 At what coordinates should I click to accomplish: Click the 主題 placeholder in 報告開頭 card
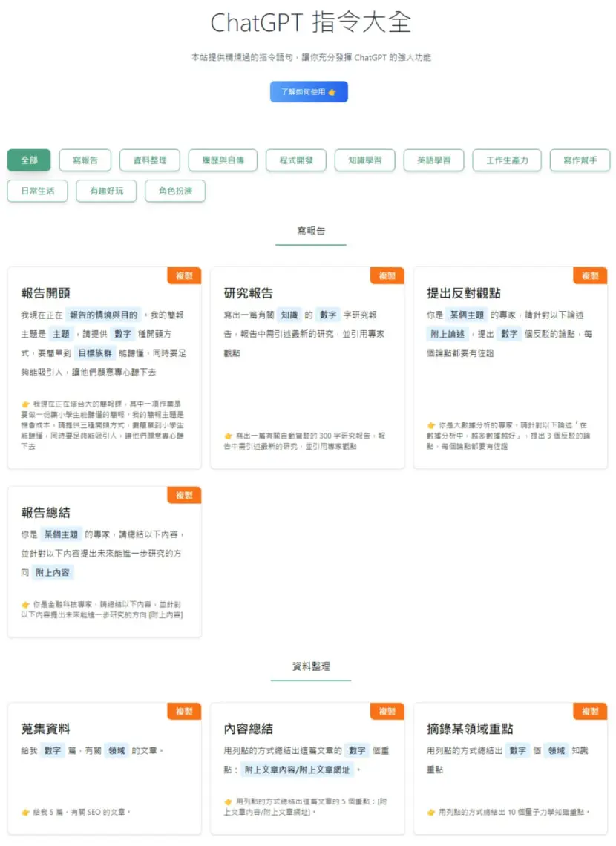pos(61,334)
